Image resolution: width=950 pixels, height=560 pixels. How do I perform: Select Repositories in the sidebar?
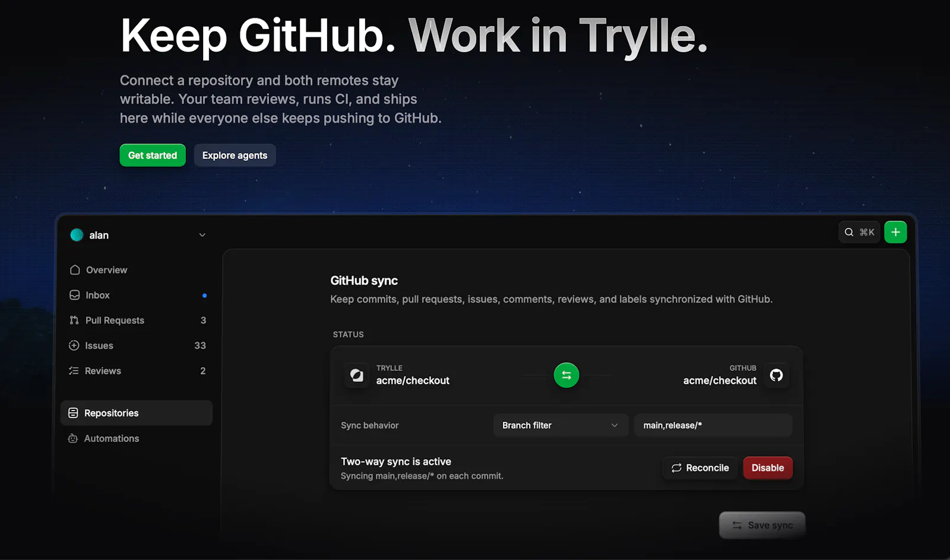pyautogui.click(x=137, y=413)
